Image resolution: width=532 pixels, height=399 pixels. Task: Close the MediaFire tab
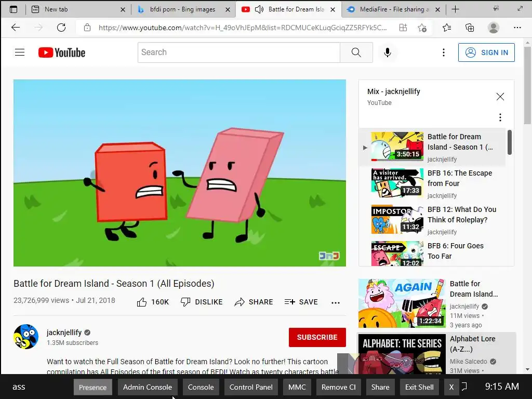[x=437, y=9]
